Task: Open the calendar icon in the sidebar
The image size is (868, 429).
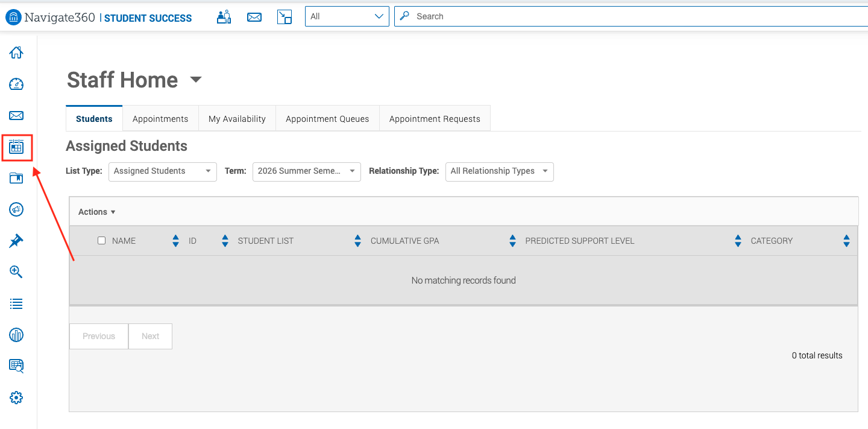Action: click(16, 147)
